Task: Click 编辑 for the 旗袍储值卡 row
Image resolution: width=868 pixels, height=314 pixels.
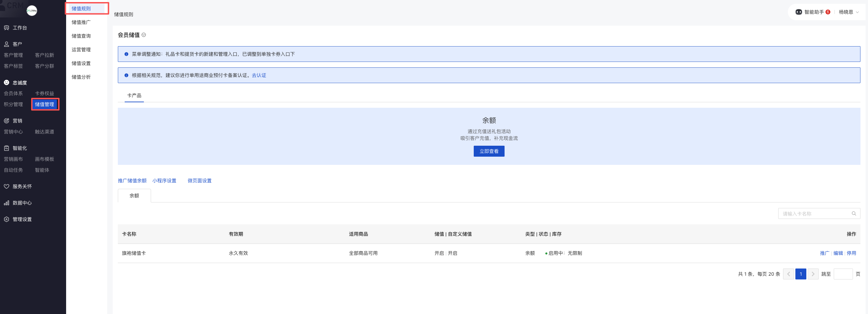Action: tap(838, 253)
